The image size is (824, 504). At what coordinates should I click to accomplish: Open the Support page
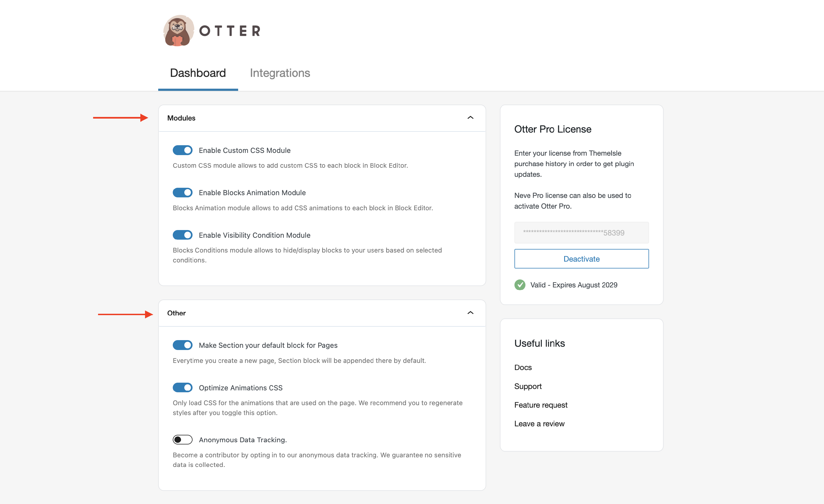point(528,386)
